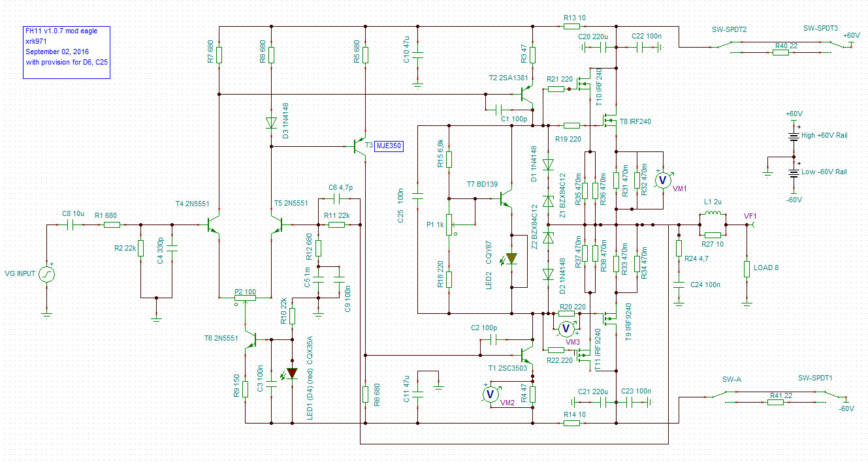The height and width of the screenshot is (464, 868).
Task: Click the R8 680 label
Action: [263, 51]
